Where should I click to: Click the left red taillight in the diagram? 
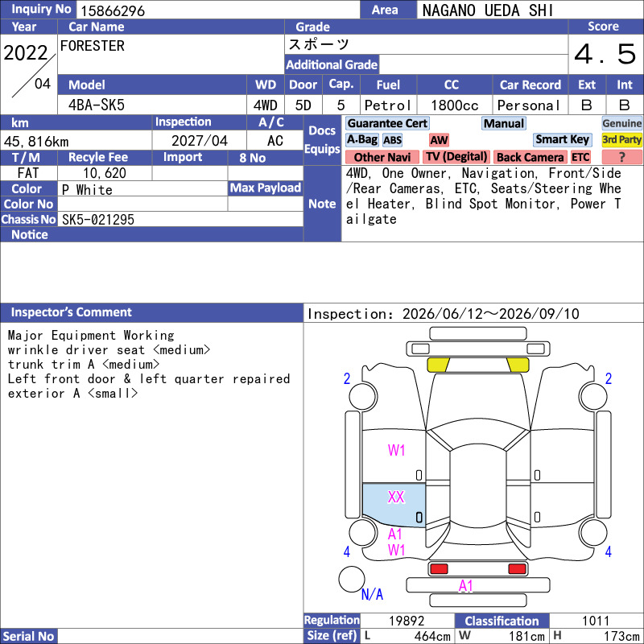(439, 569)
